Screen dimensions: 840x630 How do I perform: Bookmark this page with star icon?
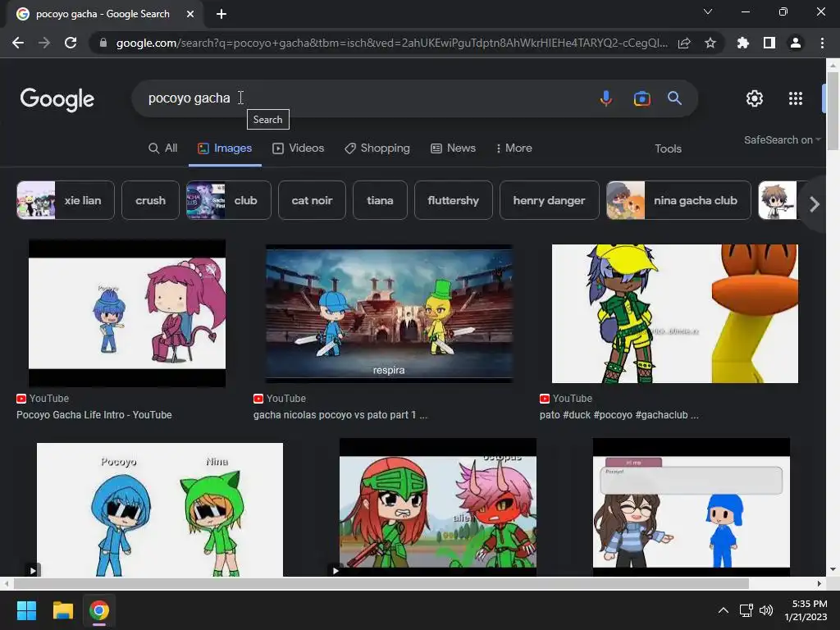(x=710, y=43)
